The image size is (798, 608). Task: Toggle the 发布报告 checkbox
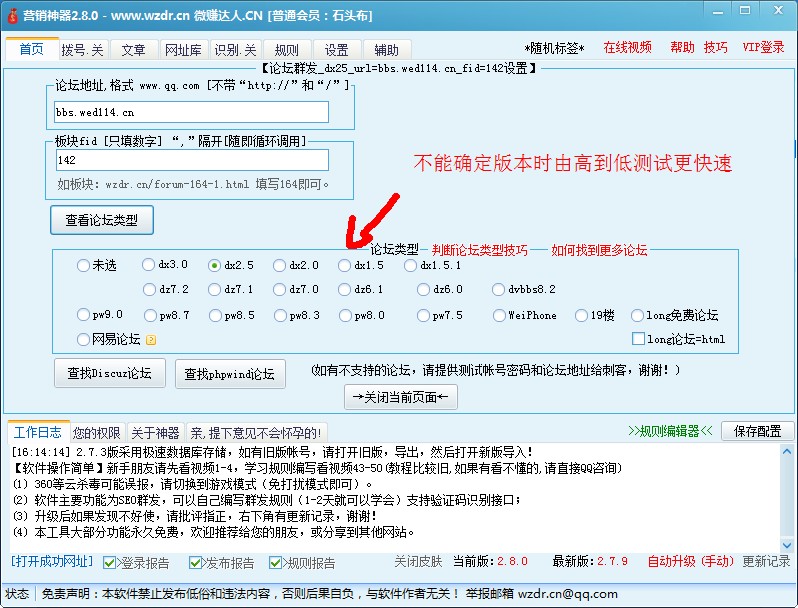195,563
